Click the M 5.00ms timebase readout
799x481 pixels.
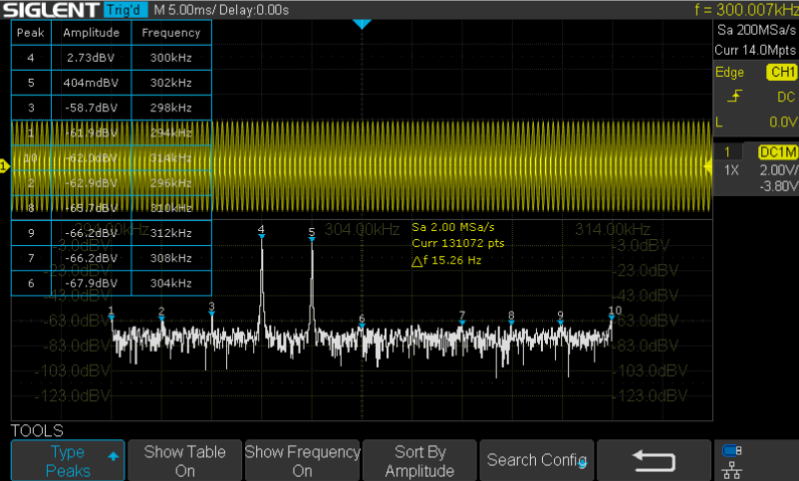tap(185, 10)
